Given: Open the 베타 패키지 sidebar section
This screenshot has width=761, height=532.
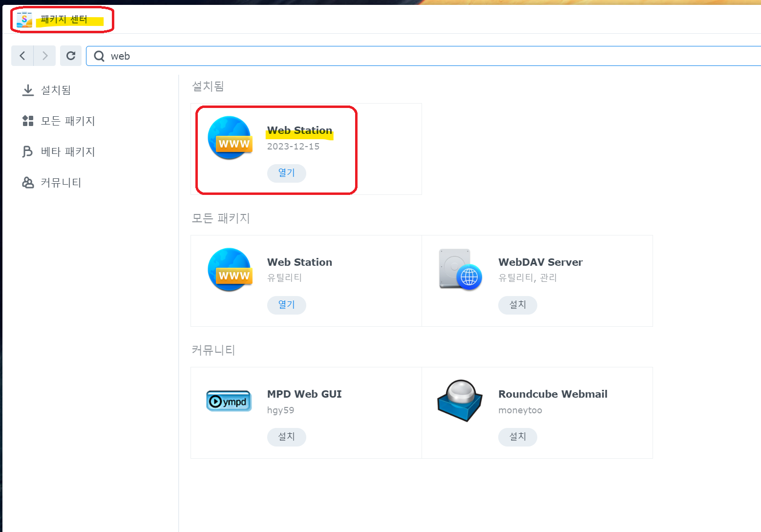Looking at the screenshot, I should (68, 151).
